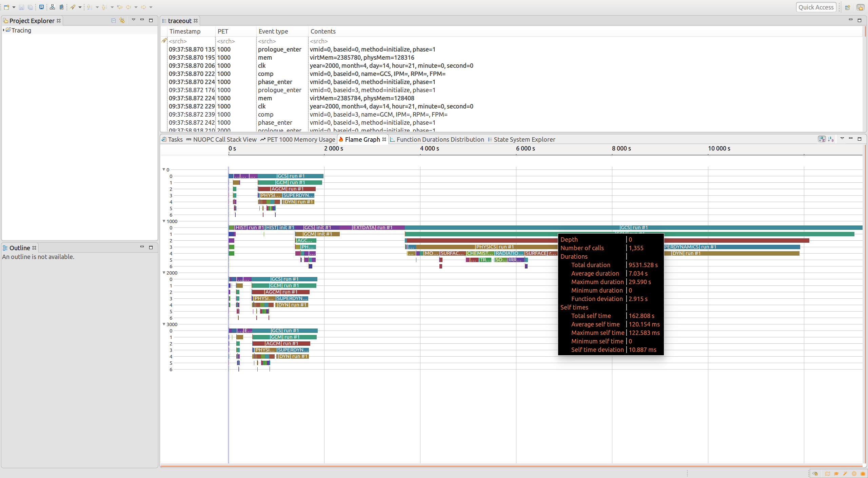The height and width of the screenshot is (478, 868).
Task: Switch to the Tasks tab
Action: [172, 139]
